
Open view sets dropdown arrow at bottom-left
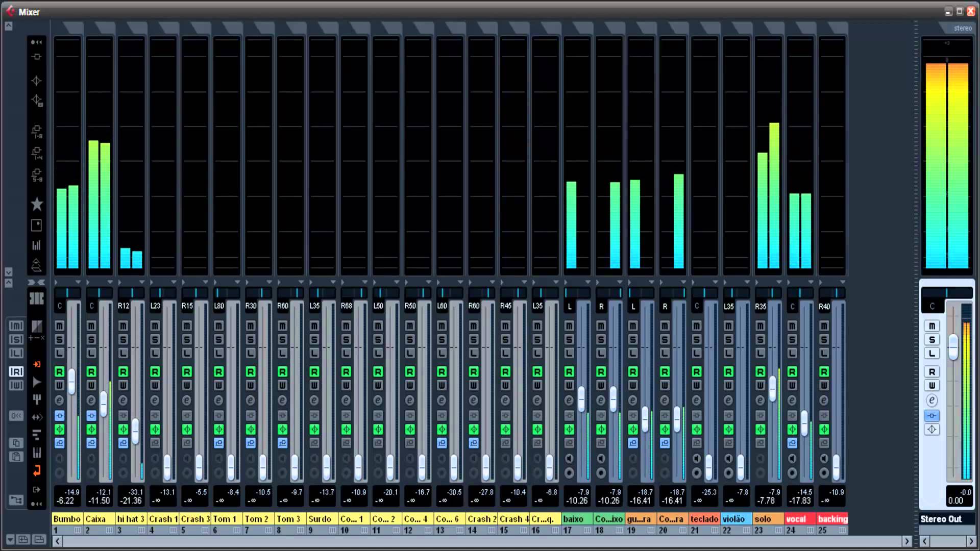tap(10, 539)
